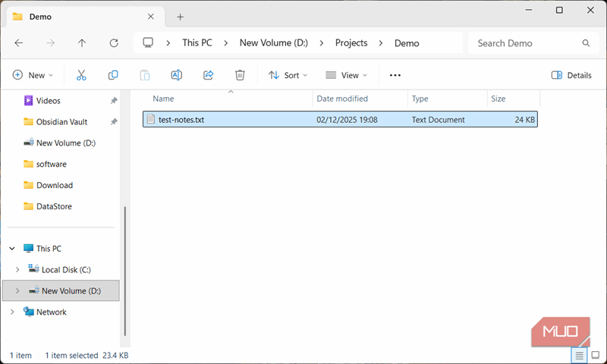Switch to details list view in status bar
The width and height of the screenshot is (607, 364).
click(580, 355)
